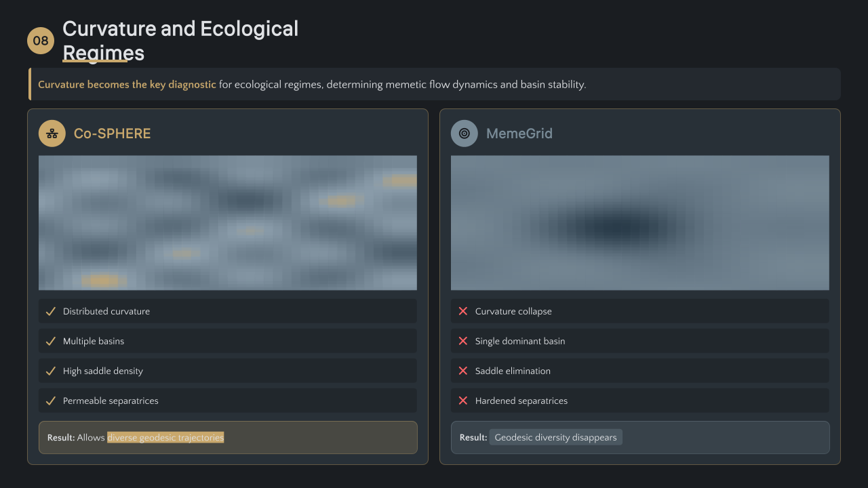Click the Single dominant basin row
This screenshot has width=868, height=488.
tap(639, 341)
